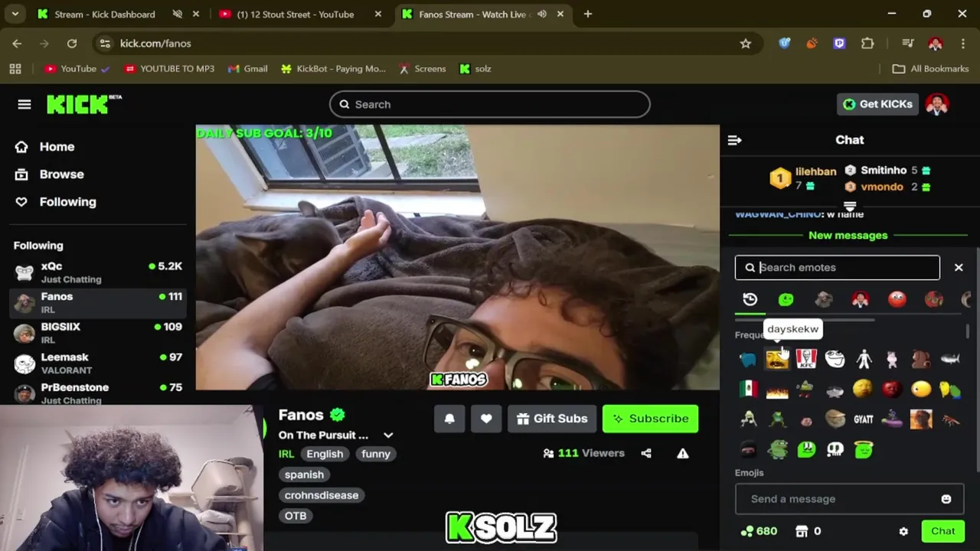Open Leemask channel from Following list
This screenshot has width=980, height=551.
tap(99, 363)
